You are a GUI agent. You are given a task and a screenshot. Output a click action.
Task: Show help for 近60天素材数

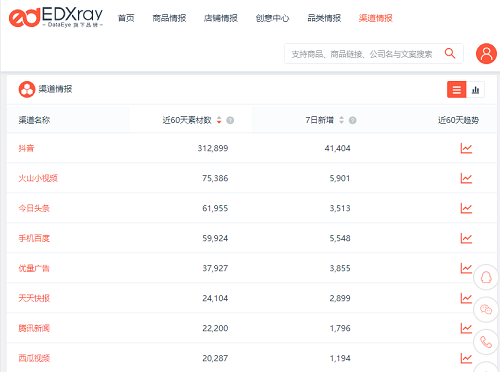pos(230,120)
